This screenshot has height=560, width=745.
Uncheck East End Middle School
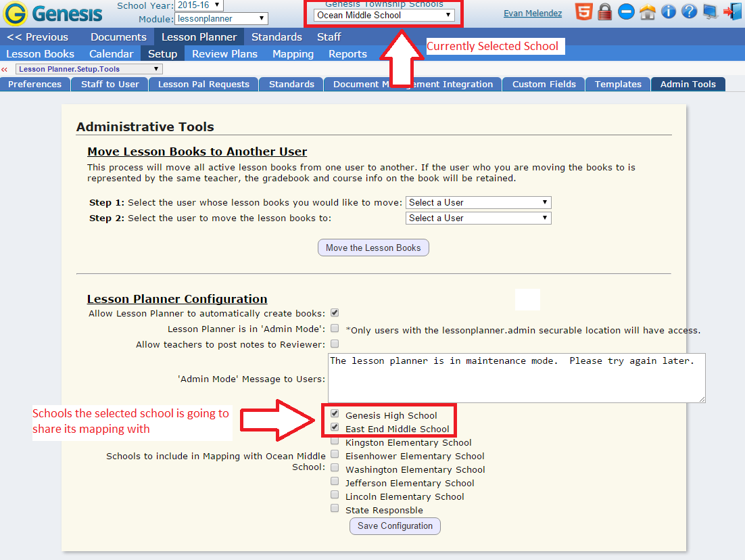tap(335, 427)
